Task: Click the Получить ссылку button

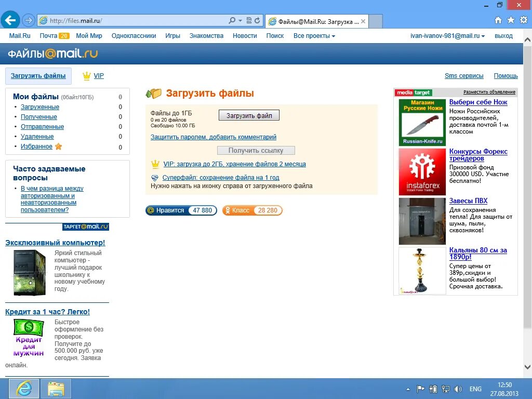Action: click(256, 150)
